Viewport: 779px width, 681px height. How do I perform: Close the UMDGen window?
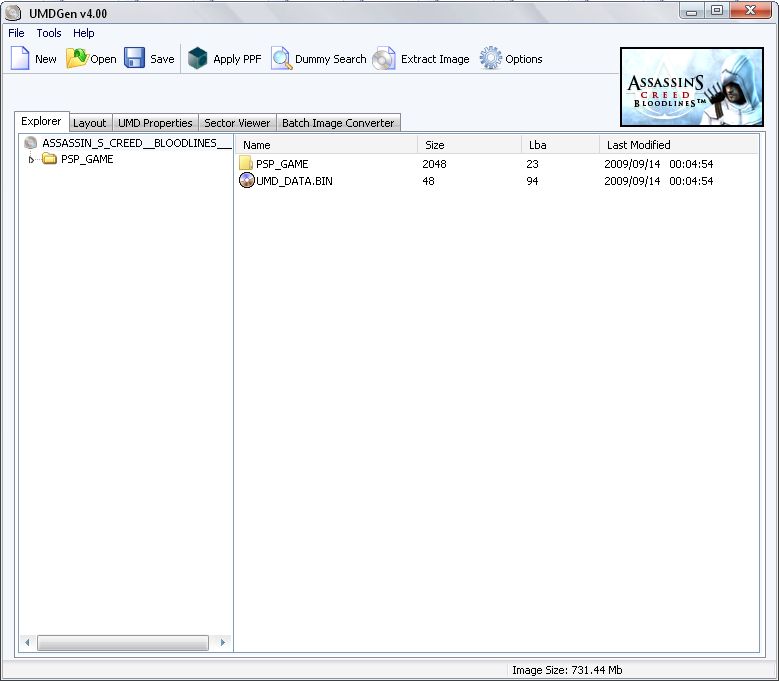coord(750,11)
